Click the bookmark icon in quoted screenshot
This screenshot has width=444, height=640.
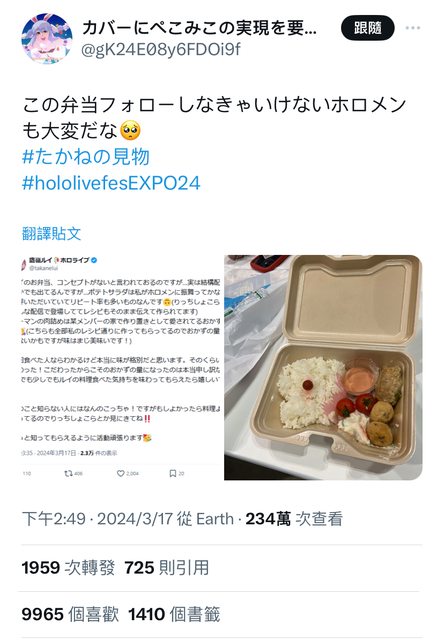[x=173, y=473]
